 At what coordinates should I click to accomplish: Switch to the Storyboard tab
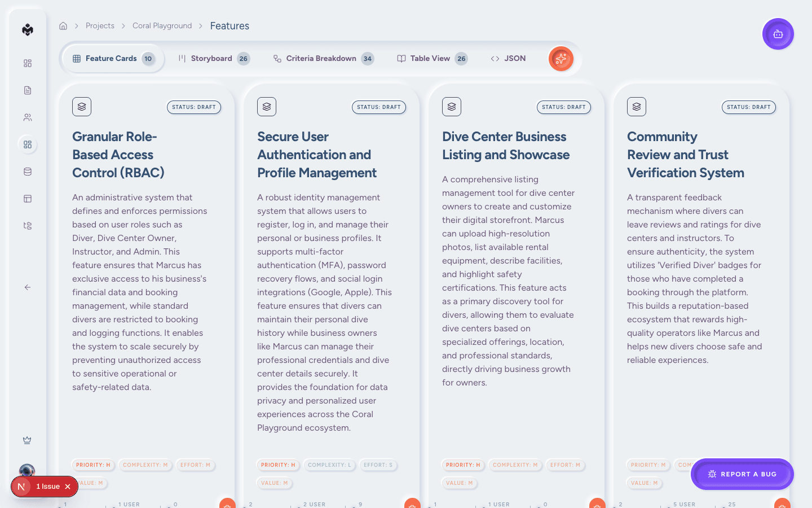(x=213, y=59)
